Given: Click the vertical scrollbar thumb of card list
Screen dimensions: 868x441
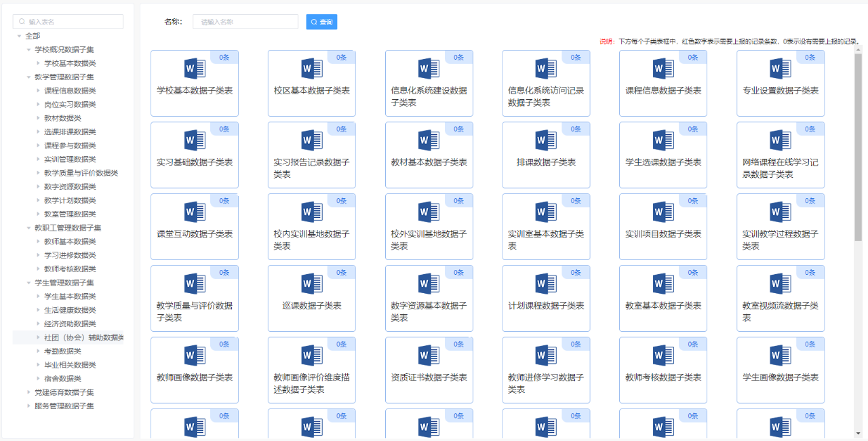Looking at the screenshot, I should click(x=858, y=146).
